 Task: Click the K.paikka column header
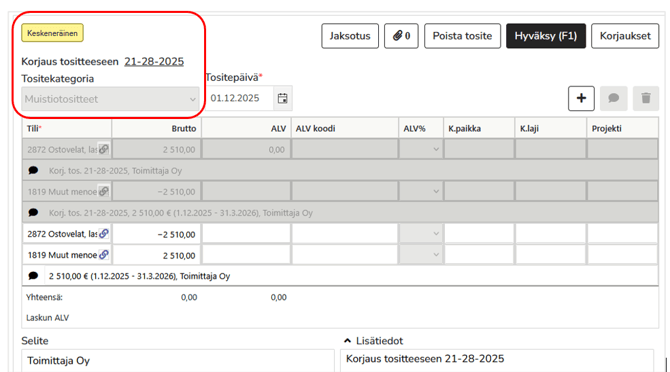[479, 129]
